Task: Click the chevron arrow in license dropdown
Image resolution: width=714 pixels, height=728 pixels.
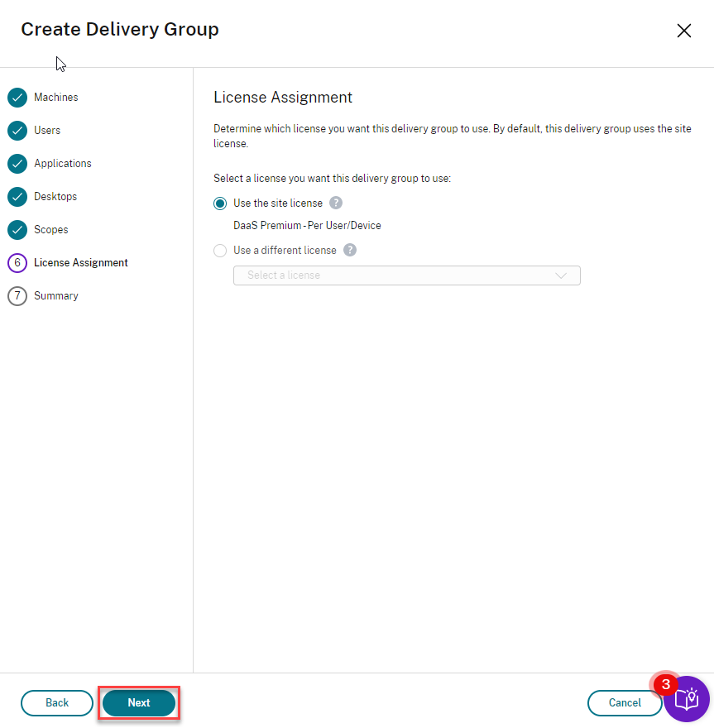Action: [561, 275]
